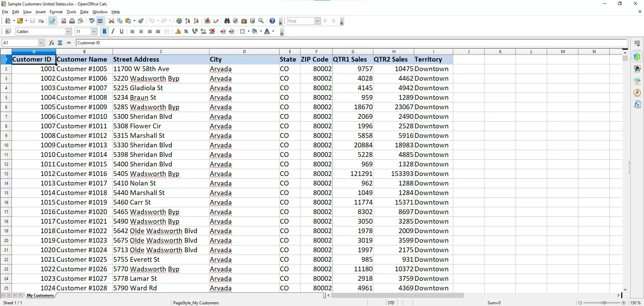Open Data Sources icon
Image resolution: width=644 pixels, height=306 pixels.
coord(252,21)
